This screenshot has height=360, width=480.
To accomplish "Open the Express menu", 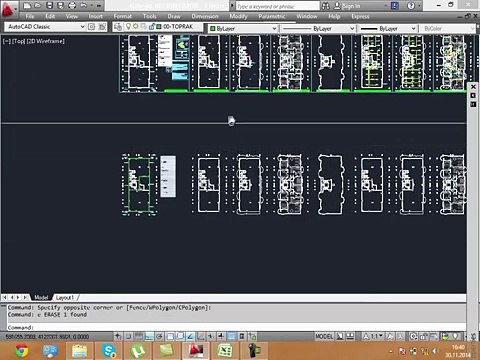I will click(x=360, y=16).
